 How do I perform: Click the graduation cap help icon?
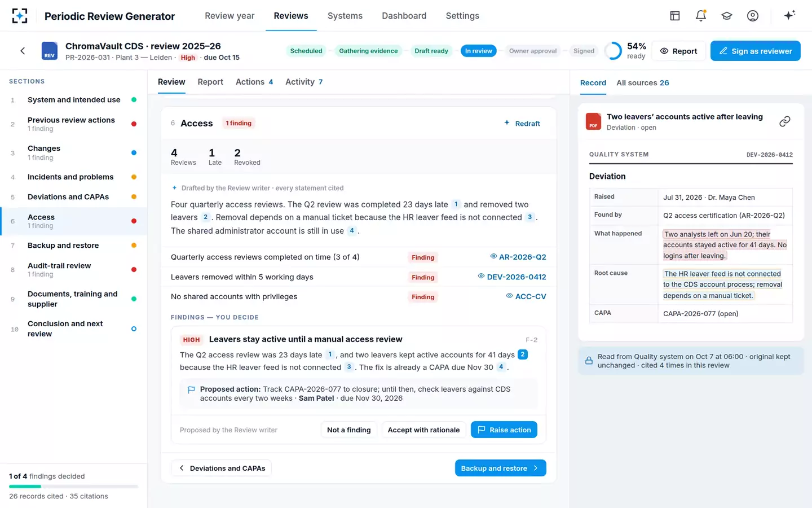point(727,16)
